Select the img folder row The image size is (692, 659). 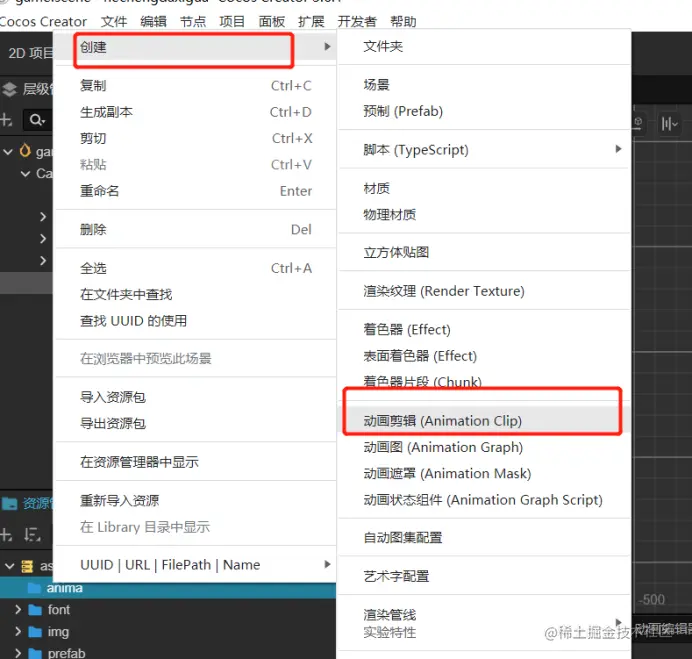point(168,632)
